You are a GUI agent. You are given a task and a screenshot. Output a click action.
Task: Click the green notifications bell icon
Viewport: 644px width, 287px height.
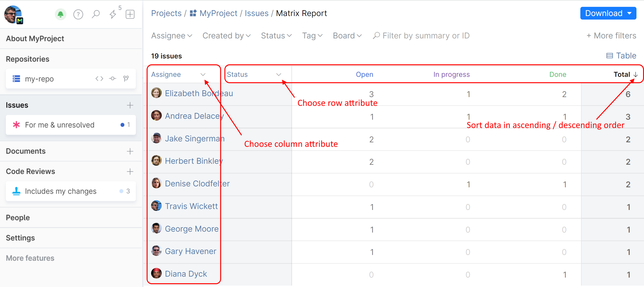tap(60, 14)
